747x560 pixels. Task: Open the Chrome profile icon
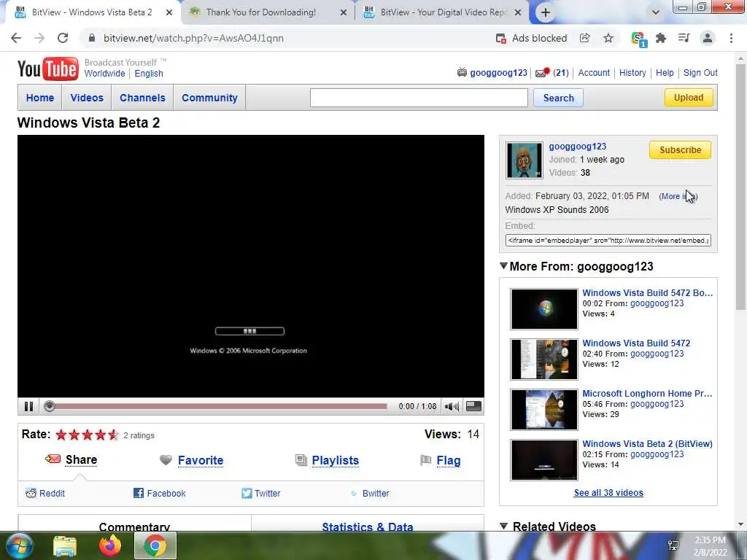click(x=708, y=38)
